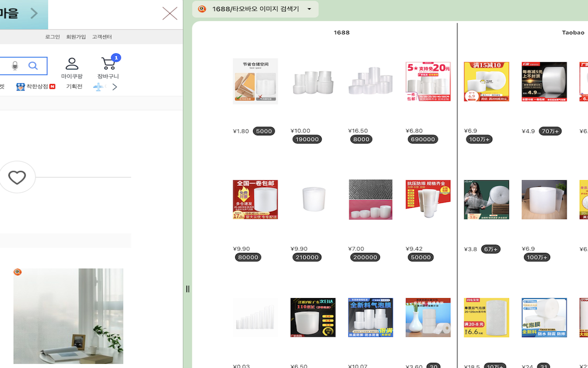
Task: Open the ¥10.07 blue banner thumbnail
Action: (371, 317)
